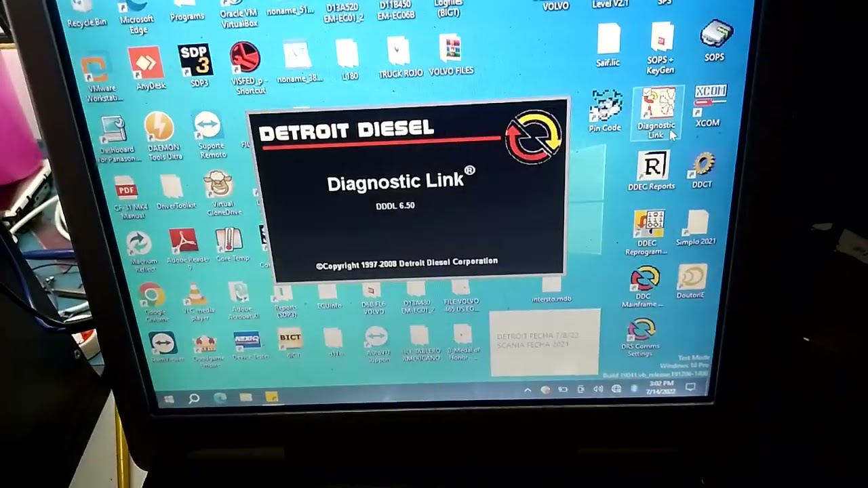Open the yellow sticky notes taskbar app

coord(271,397)
